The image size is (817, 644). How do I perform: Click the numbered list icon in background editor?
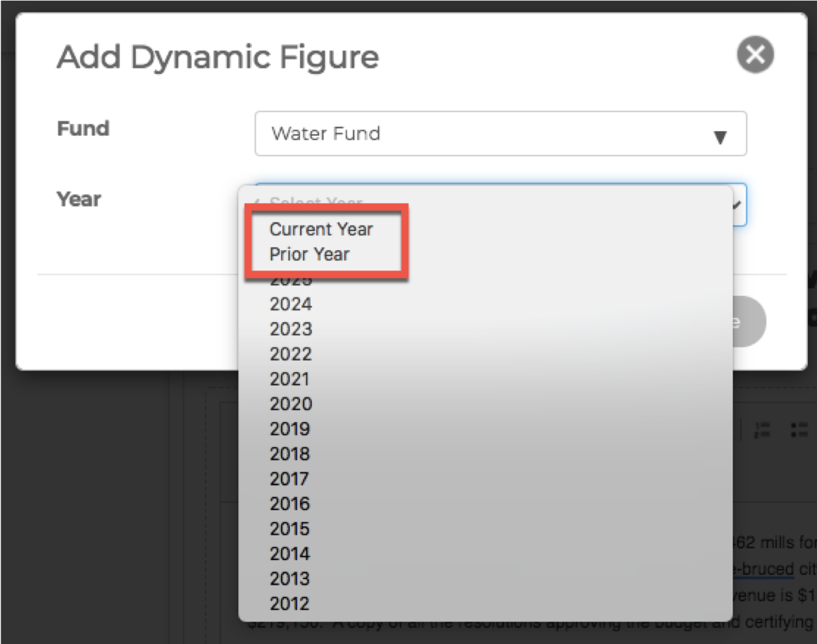762,431
